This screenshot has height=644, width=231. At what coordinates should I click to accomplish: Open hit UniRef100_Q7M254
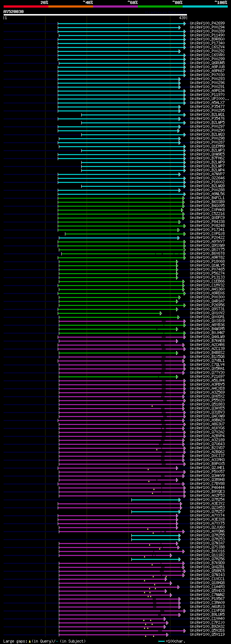pos(207,500)
